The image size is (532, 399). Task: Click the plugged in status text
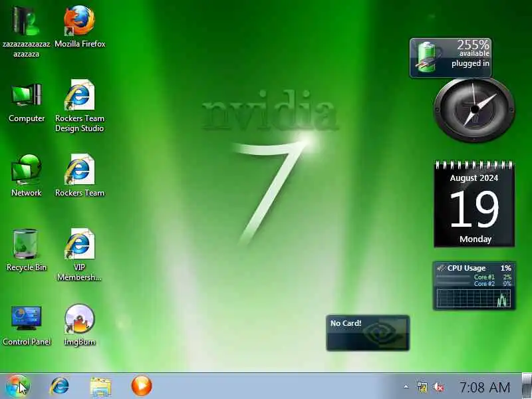[x=470, y=63]
